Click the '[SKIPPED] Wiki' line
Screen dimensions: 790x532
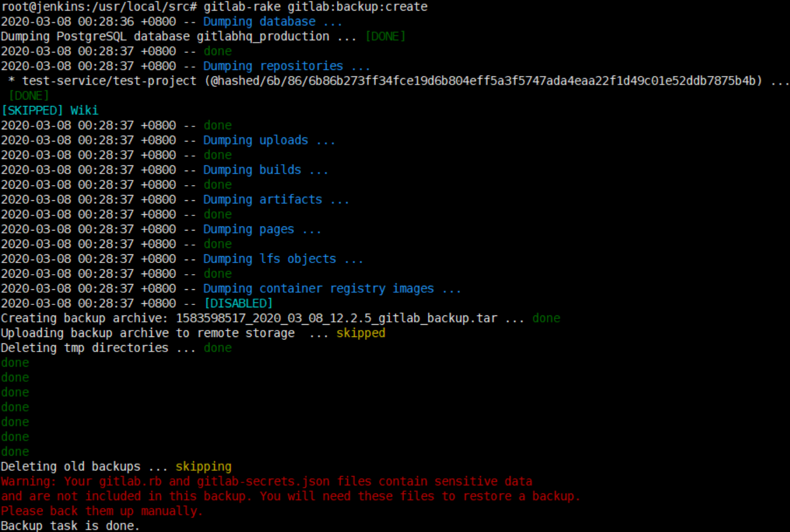pos(50,111)
